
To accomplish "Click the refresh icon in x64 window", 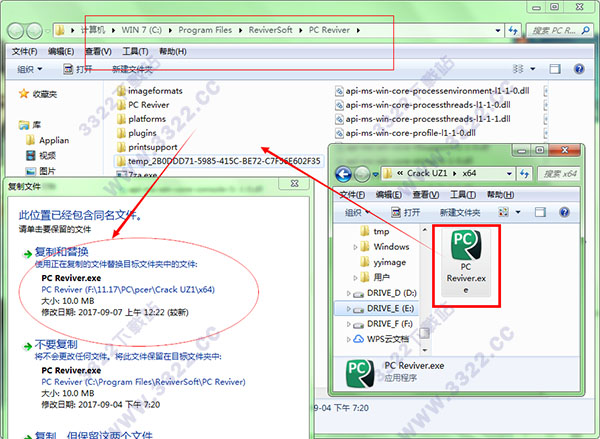I will [x=525, y=174].
